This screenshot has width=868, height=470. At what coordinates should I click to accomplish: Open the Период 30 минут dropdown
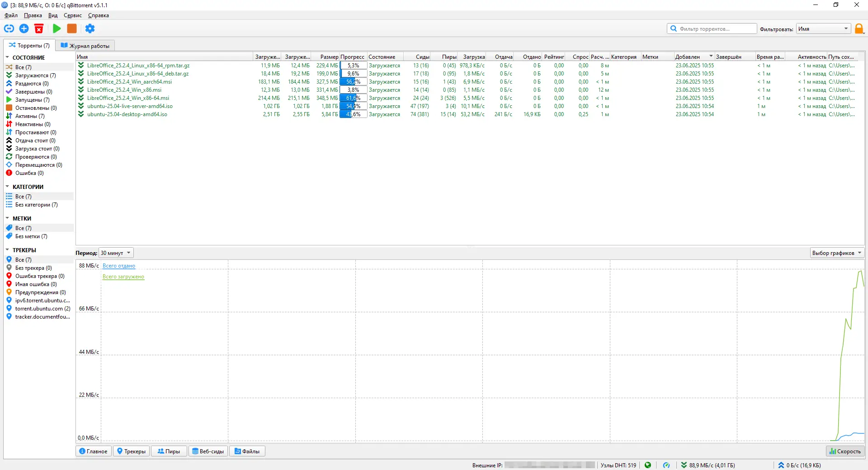point(116,253)
